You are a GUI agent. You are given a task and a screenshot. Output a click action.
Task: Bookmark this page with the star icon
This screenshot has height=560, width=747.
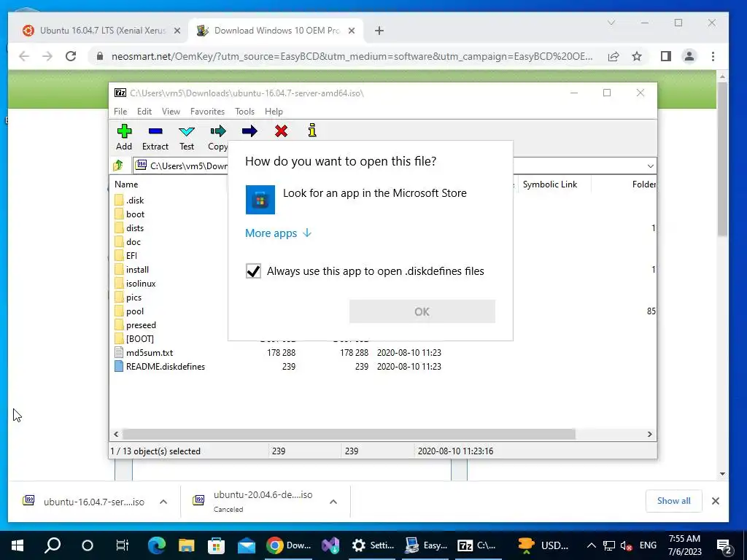point(636,56)
